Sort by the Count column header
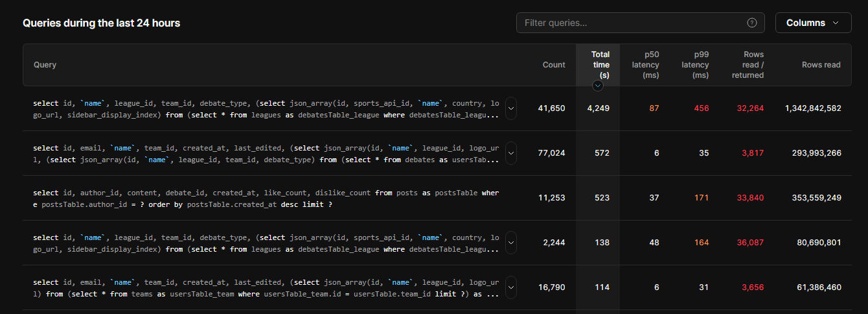The height and width of the screenshot is (314, 868). (554, 65)
